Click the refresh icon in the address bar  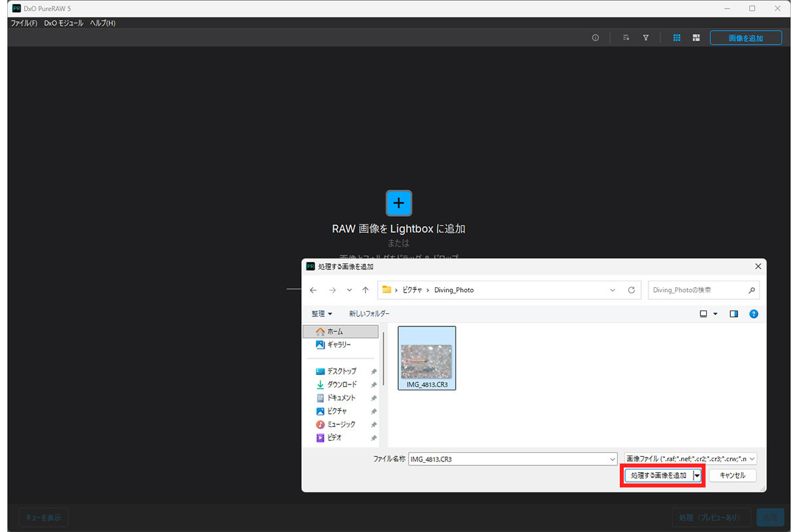[631, 290]
